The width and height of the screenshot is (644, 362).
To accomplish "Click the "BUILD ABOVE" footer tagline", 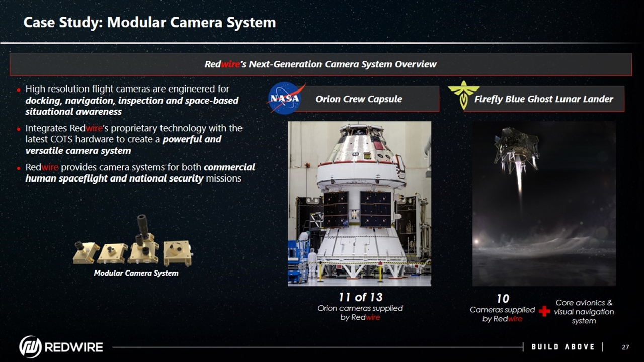I will point(563,347).
